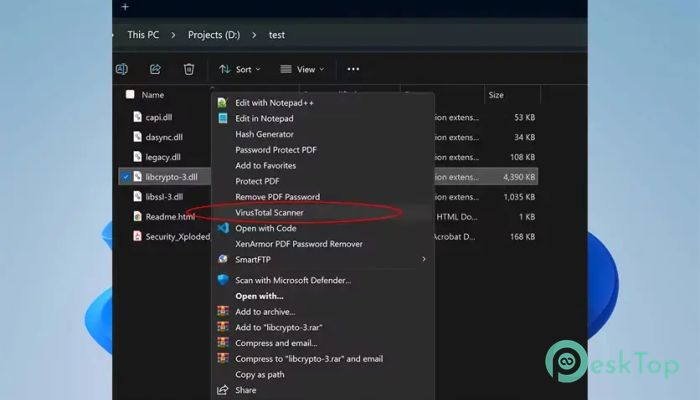Screen dimensions: 700x400
Task: Click the Notepad icon in context menu
Action: pyautogui.click(x=222, y=118)
